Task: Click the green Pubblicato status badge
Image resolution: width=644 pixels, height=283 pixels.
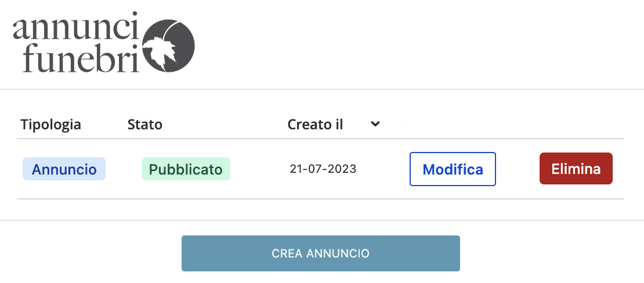Action: point(186,169)
